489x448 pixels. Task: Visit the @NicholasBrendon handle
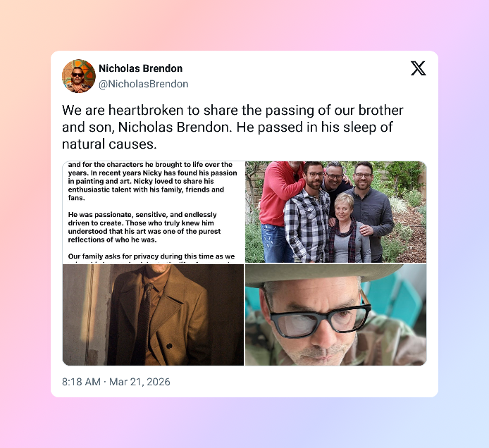click(x=144, y=84)
